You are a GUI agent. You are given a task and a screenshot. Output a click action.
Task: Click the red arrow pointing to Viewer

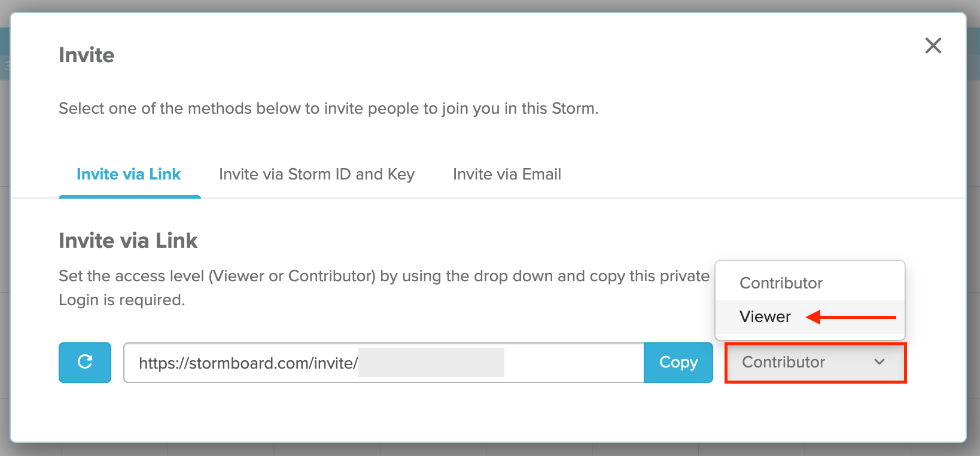click(850, 317)
